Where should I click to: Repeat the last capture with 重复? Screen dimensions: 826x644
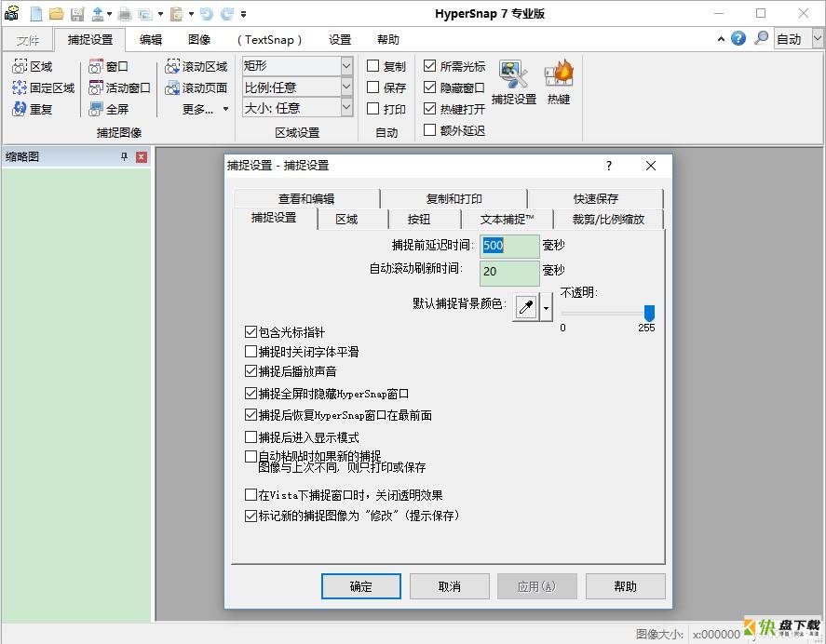pyautogui.click(x=33, y=109)
